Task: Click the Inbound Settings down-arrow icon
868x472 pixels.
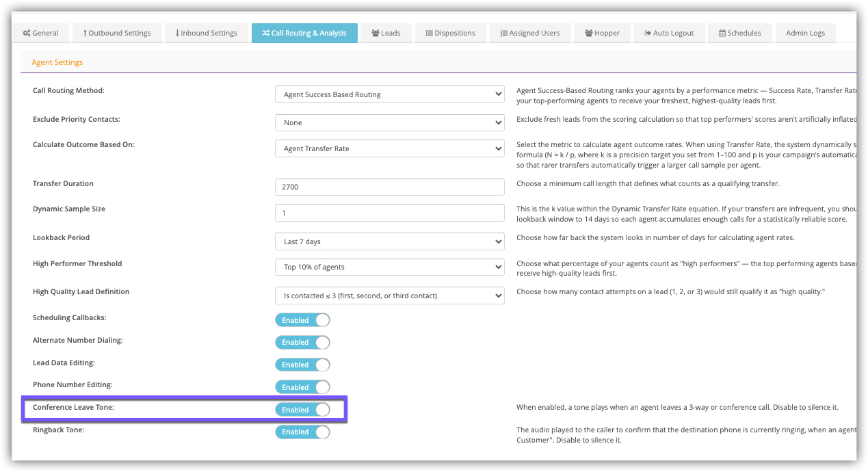Action: (x=177, y=33)
